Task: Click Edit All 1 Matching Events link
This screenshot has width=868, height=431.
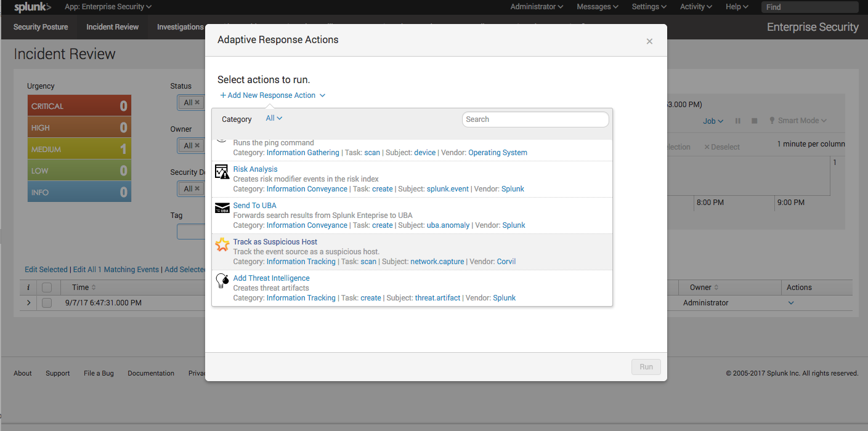Action: click(116, 270)
